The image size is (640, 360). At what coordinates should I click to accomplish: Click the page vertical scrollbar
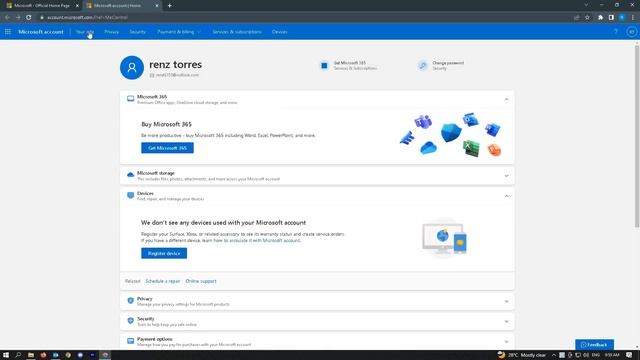[637, 137]
